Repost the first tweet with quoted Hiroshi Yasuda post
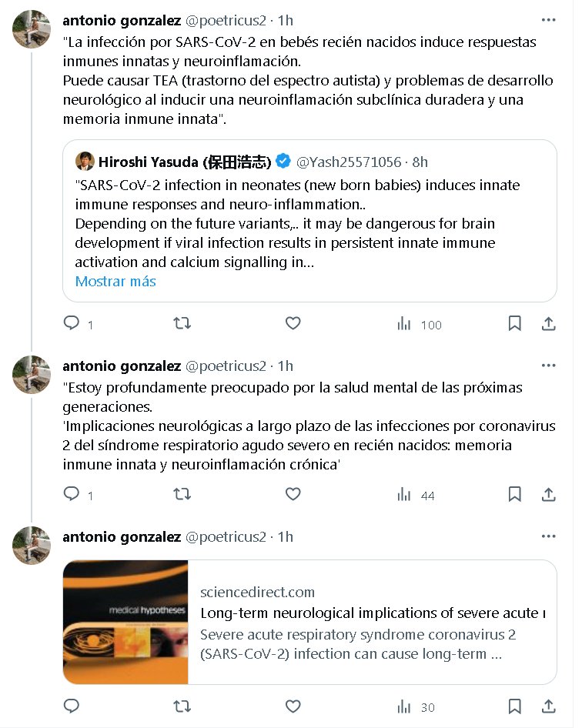 (182, 324)
